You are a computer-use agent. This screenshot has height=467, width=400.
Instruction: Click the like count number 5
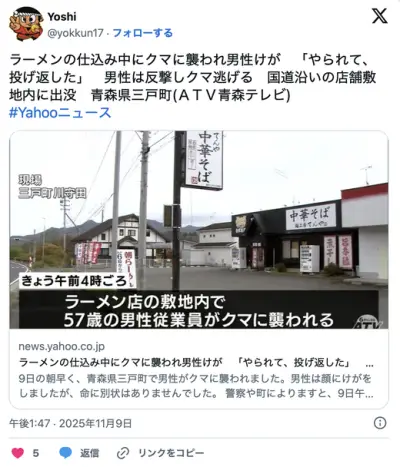[36, 453]
